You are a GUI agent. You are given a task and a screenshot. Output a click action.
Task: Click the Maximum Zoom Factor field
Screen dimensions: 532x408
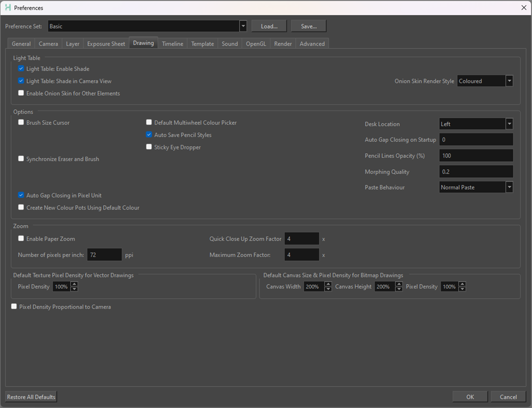(x=302, y=255)
